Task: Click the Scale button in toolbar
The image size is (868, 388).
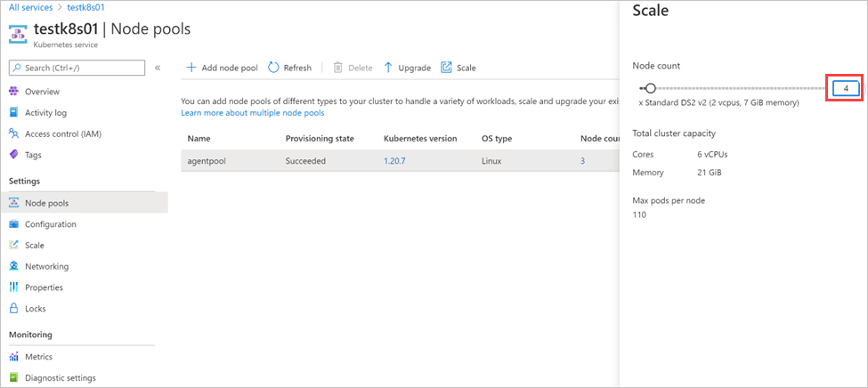Action: click(459, 68)
